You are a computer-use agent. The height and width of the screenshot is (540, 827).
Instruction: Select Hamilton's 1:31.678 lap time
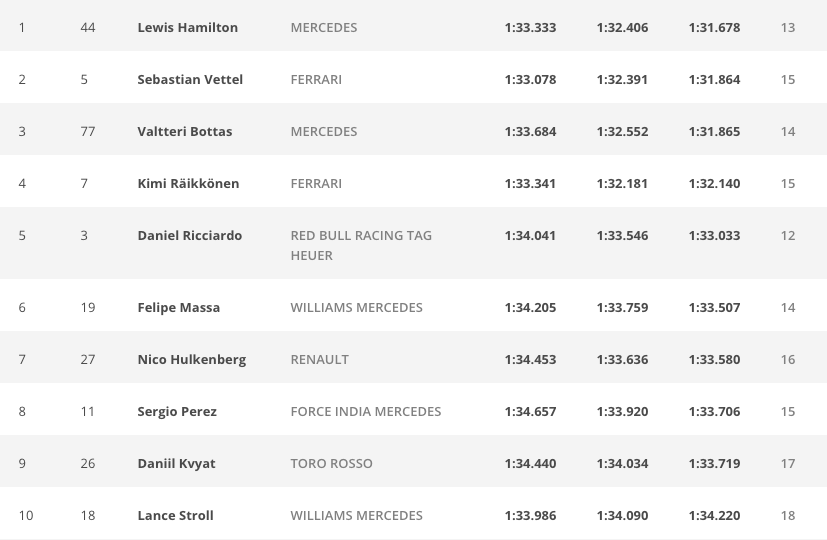point(714,27)
